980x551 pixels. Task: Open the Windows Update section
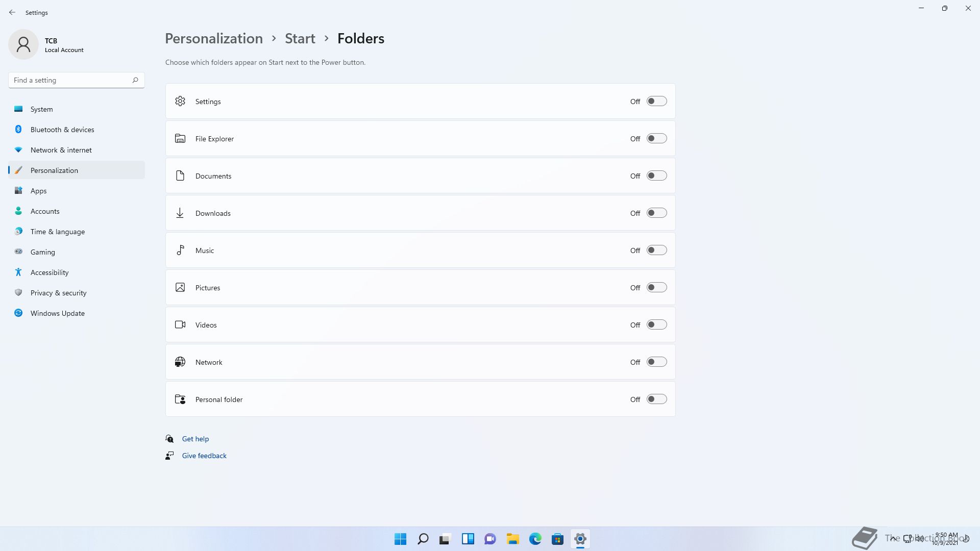tap(57, 313)
